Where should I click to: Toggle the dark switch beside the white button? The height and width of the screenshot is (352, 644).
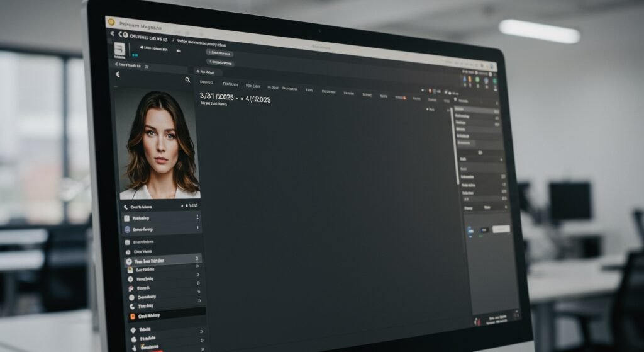(484, 230)
